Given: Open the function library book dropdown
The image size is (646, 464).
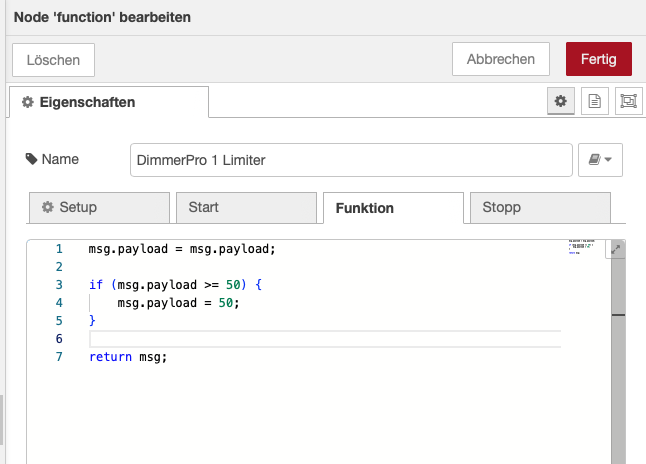Looking at the screenshot, I should tap(600, 160).
